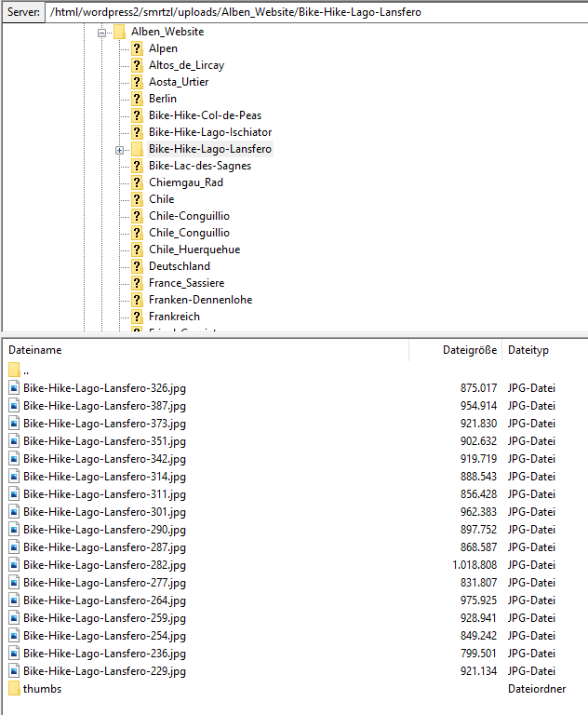Select file Bike-Hike-Lago-Lansfero-290.jpg
This screenshot has width=588, height=715.
pyautogui.click(x=104, y=530)
